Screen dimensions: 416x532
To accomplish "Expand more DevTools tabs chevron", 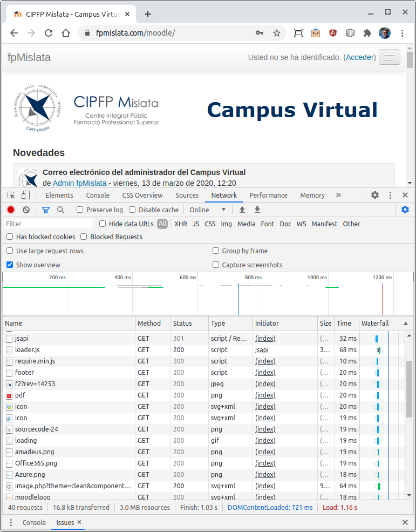I will [338, 195].
